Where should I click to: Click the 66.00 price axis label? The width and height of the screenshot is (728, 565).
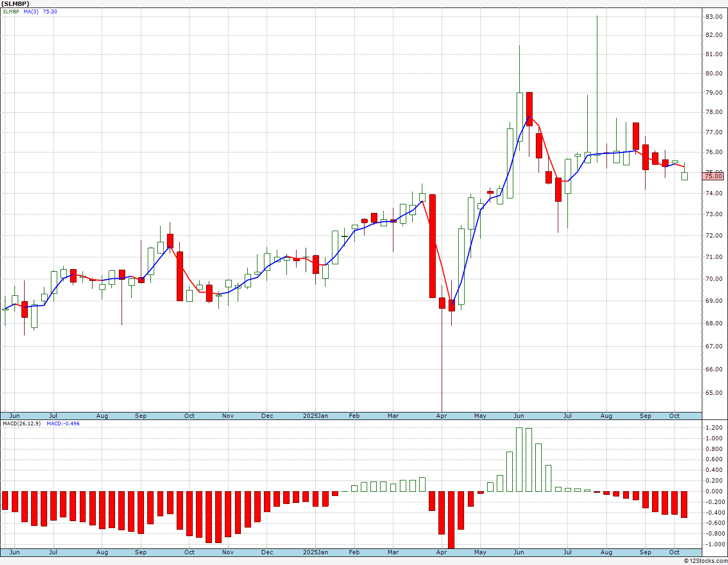714,369
